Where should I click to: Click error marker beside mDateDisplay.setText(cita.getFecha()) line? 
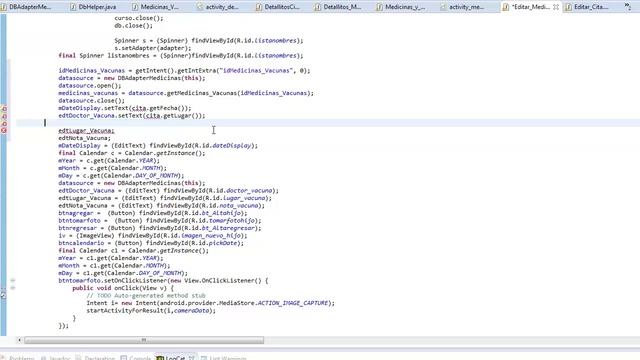[x=4, y=109]
